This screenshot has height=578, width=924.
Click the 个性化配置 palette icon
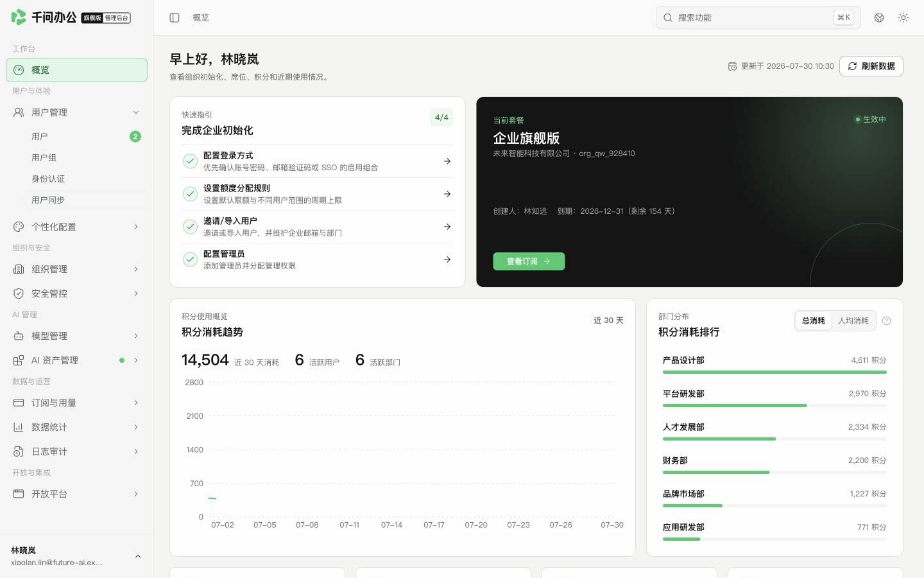(x=19, y=227)
